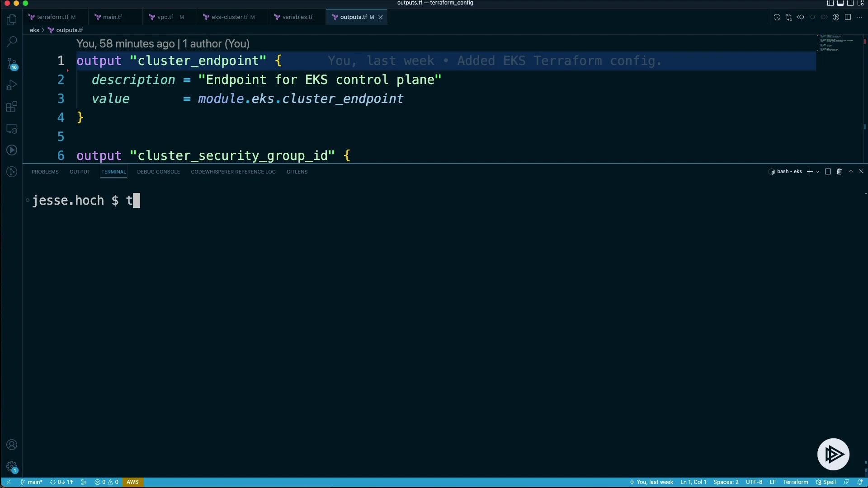Switch to the PROBLEMS panel tab

[x=45, y=172]
